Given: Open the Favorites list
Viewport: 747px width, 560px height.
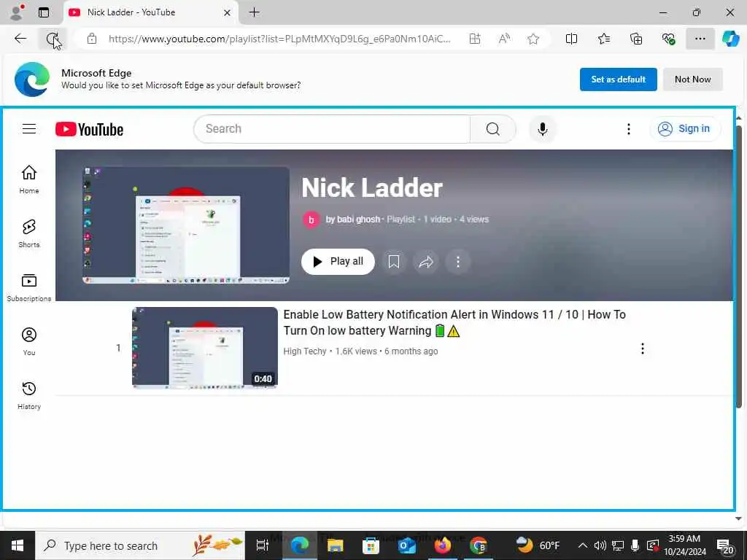Looking at the screenshot, I should pyautogui.click(x=603, y=39).
